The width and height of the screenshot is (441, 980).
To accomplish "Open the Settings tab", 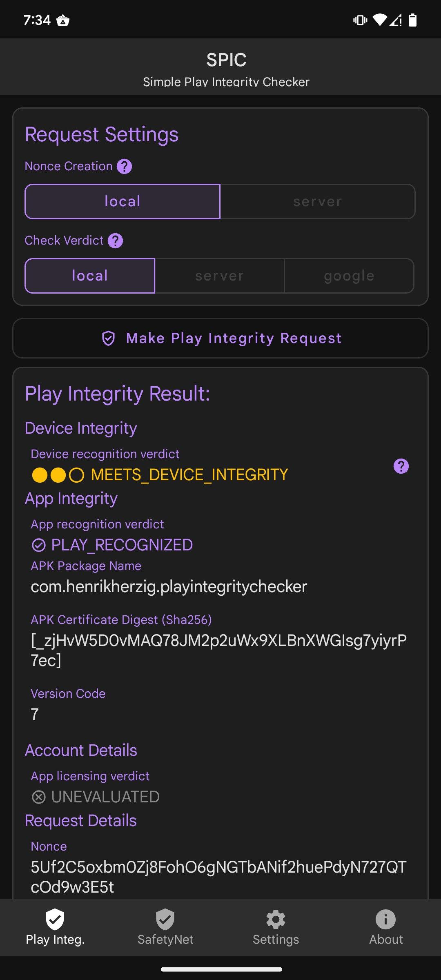I will pyautogui.click(x=276, y=927).
